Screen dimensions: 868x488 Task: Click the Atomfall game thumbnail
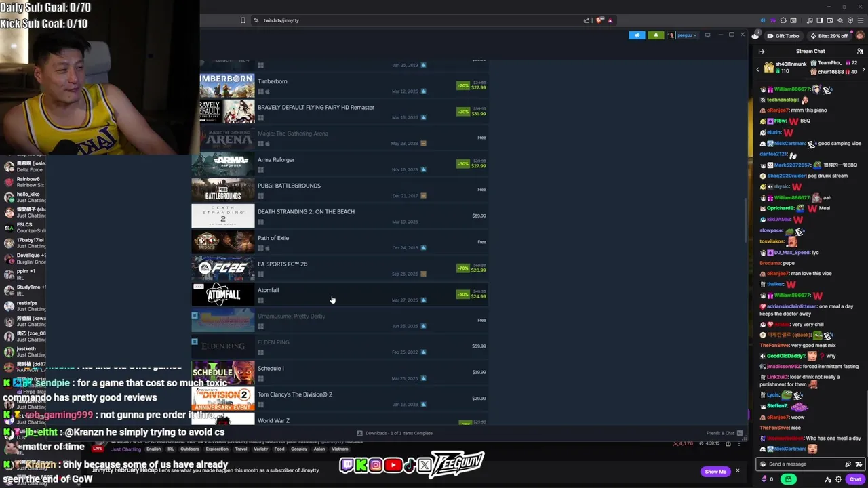coord(222,295)
